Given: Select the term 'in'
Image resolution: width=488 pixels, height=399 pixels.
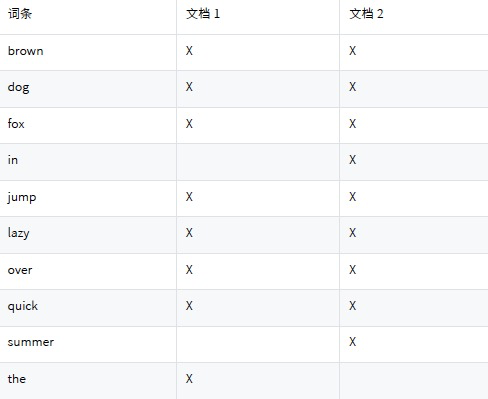Looking at the screenshot, I should click(x=13, y=160).
